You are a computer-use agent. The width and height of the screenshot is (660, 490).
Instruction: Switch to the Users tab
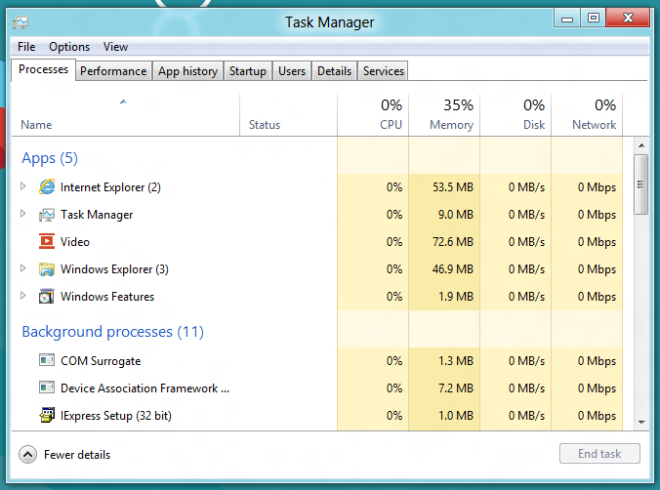[x=292, y=71]
